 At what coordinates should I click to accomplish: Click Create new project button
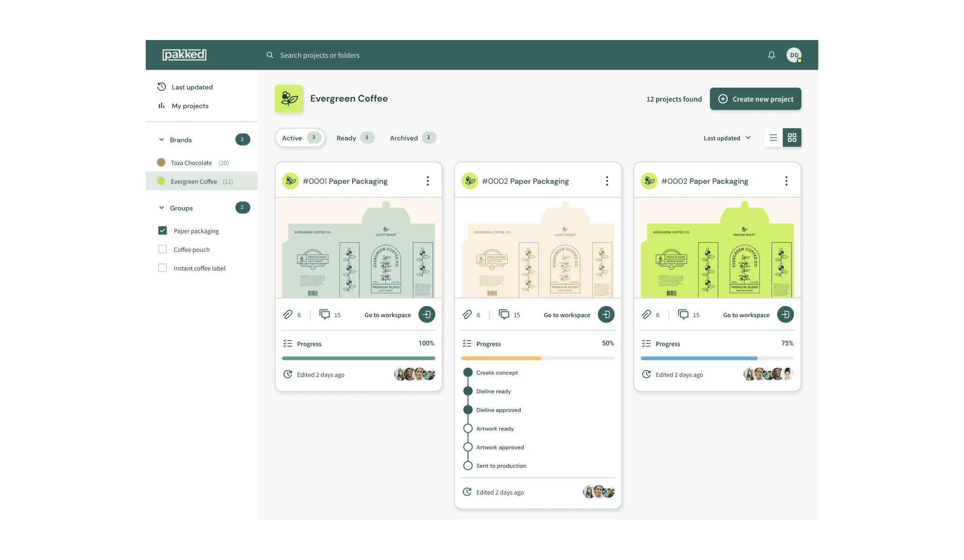click(755, 99)
